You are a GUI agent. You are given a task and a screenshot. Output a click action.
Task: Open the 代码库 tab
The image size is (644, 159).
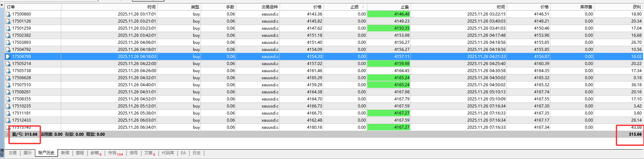[168, 153]
